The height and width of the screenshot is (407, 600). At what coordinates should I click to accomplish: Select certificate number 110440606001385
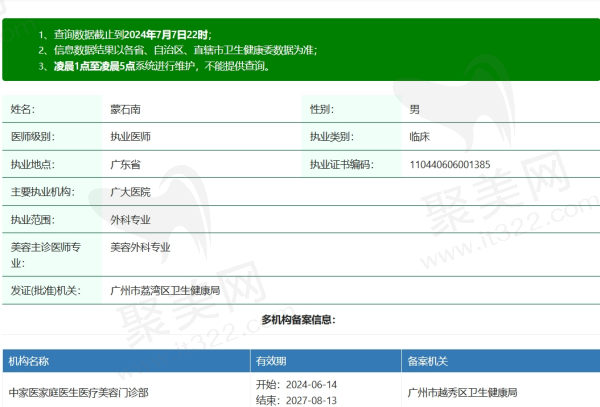(x=450, y=164)
